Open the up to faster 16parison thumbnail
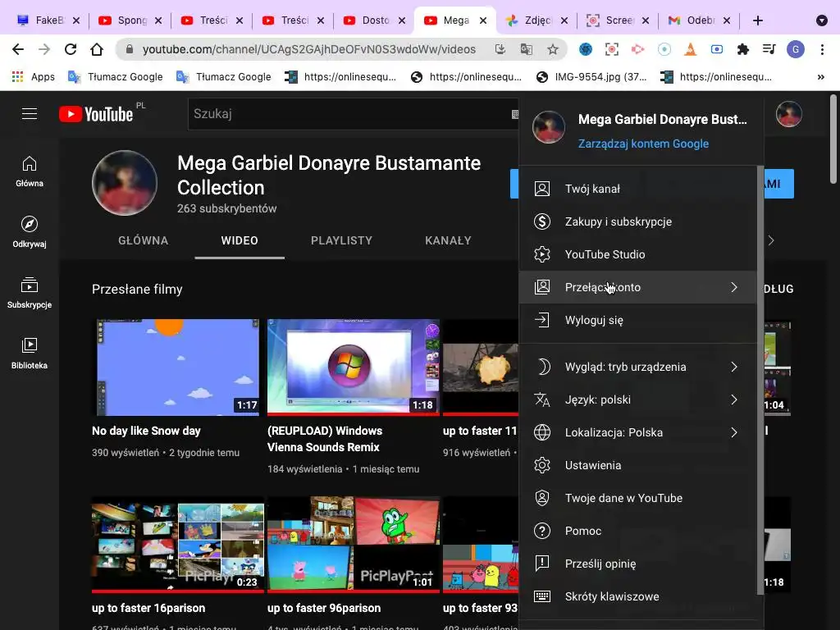Viewport: 840px width, 630px height. (178, 545)
